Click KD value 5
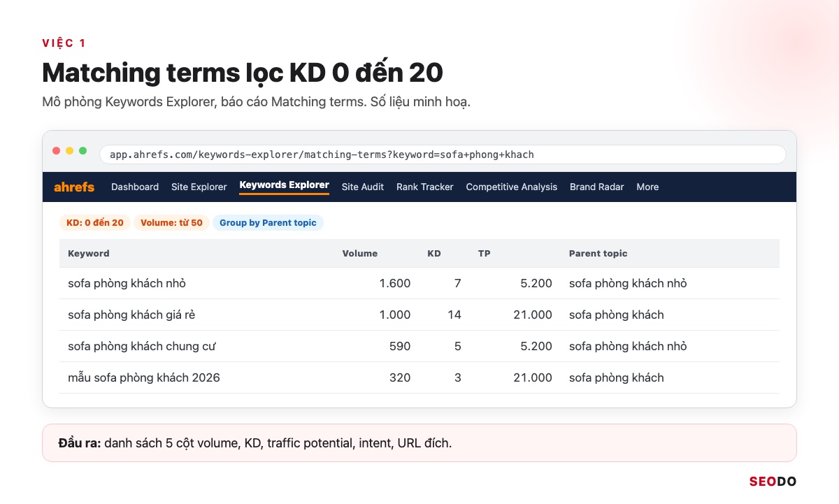 (x=458, y=346)
